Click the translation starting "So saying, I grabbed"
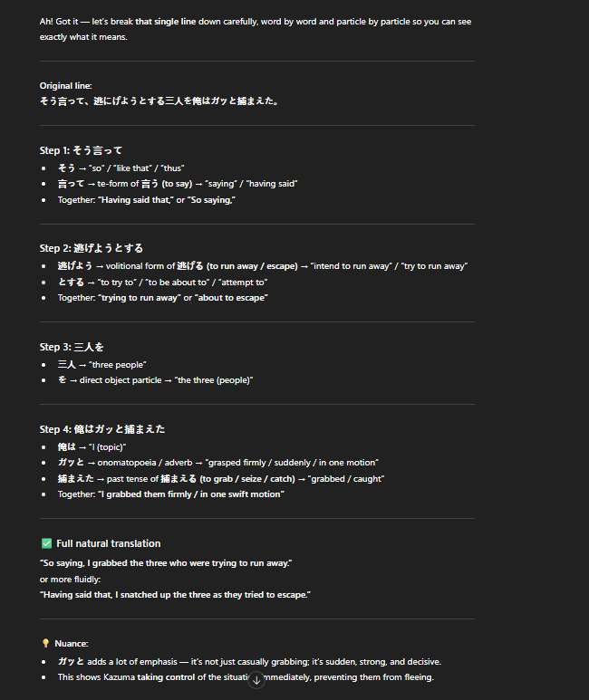Viewport: 589px width, 700px height. [x=166, y=563]
